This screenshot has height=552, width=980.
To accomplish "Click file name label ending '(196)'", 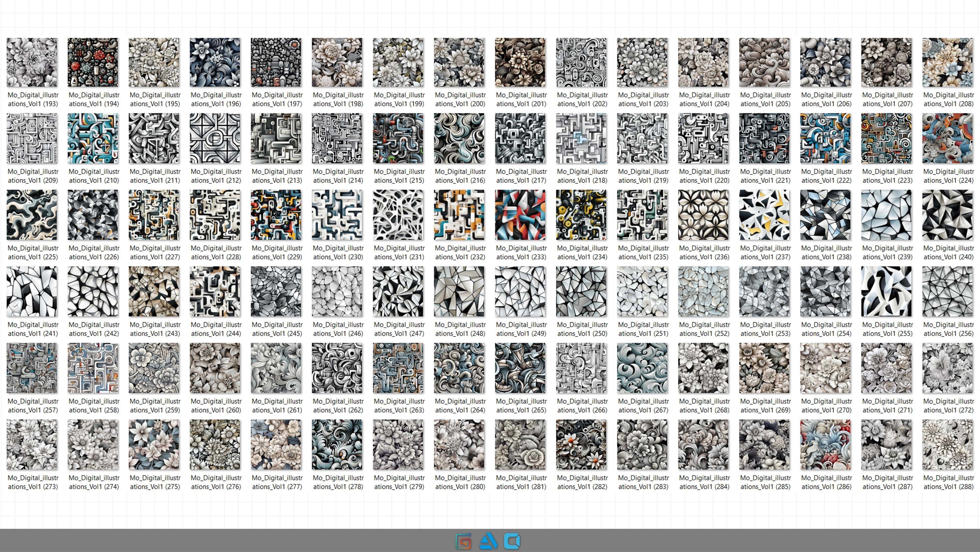I will point(216,99).
